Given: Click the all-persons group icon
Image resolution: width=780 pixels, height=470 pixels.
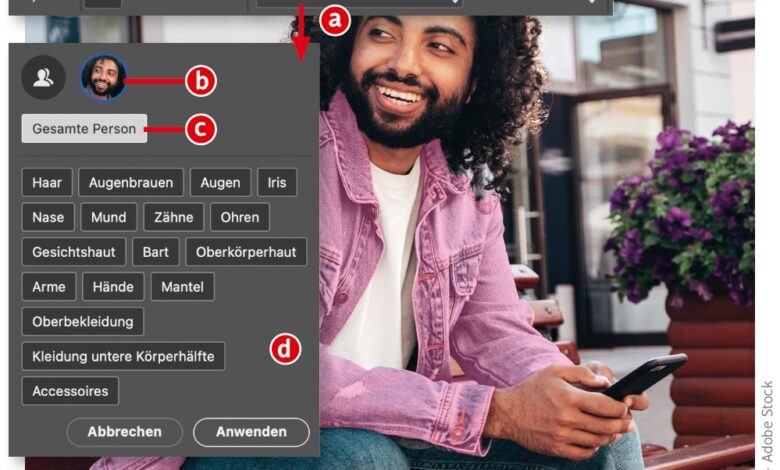Looking at the screenshot, I should [43, 77].
